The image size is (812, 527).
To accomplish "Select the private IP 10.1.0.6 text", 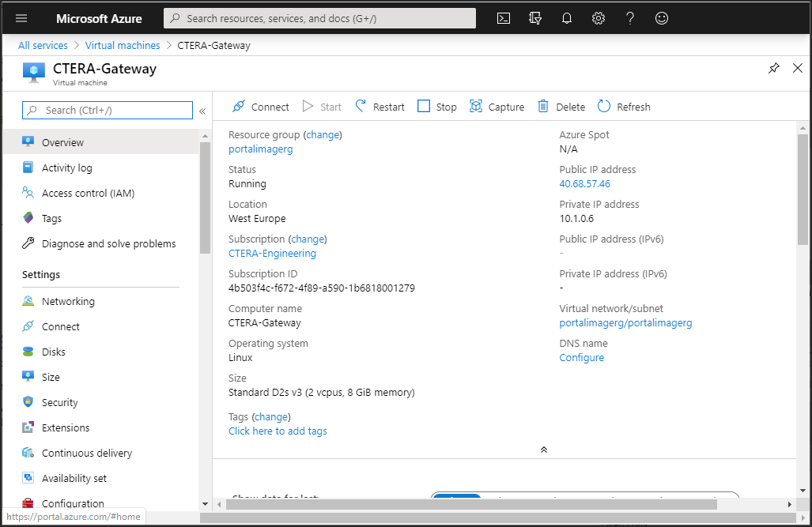I will click(576, 218).
